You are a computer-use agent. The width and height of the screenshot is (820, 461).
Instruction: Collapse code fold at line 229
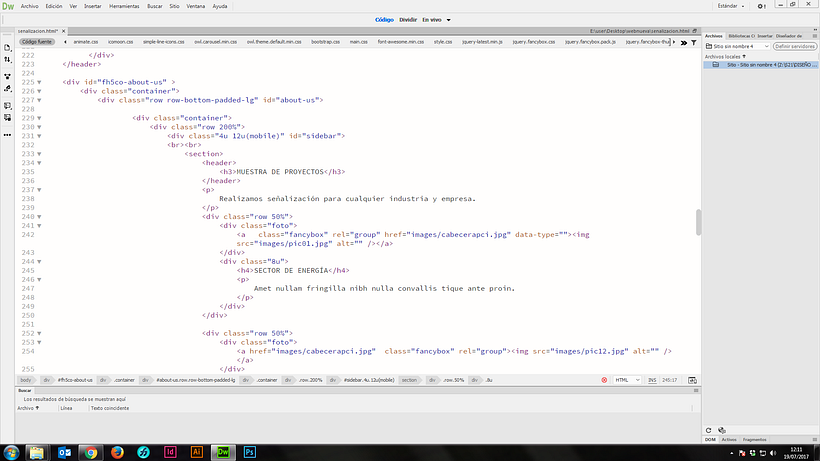pos(39,118)
